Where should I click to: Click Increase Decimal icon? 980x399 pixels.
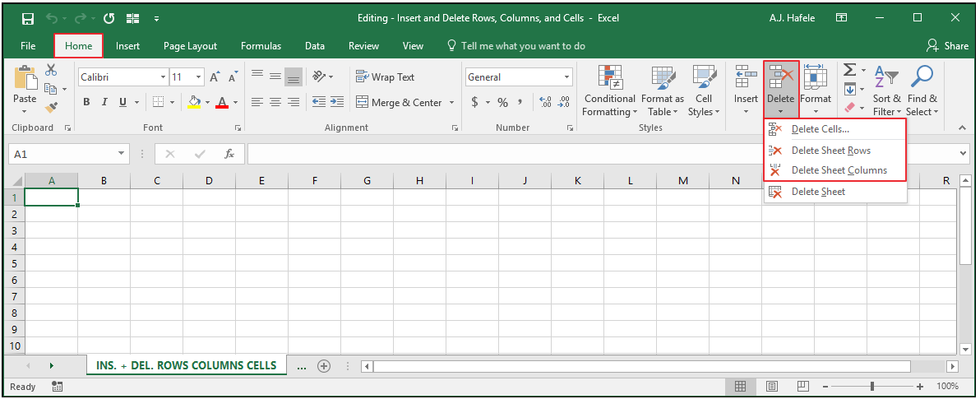545,102
